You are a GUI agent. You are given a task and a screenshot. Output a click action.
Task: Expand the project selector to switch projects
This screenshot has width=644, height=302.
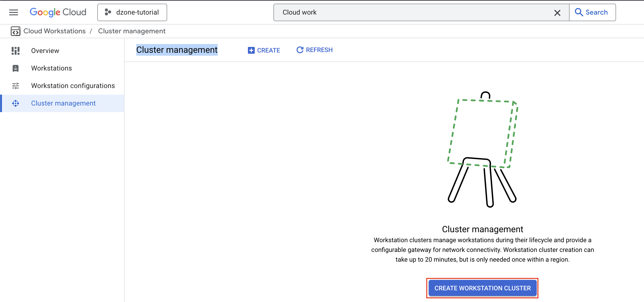pos(132,12)
